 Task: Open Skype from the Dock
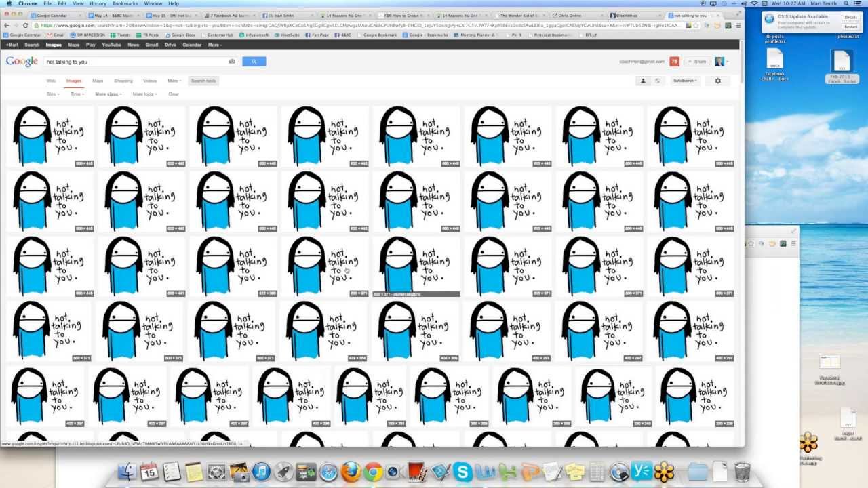click(463, 472)
